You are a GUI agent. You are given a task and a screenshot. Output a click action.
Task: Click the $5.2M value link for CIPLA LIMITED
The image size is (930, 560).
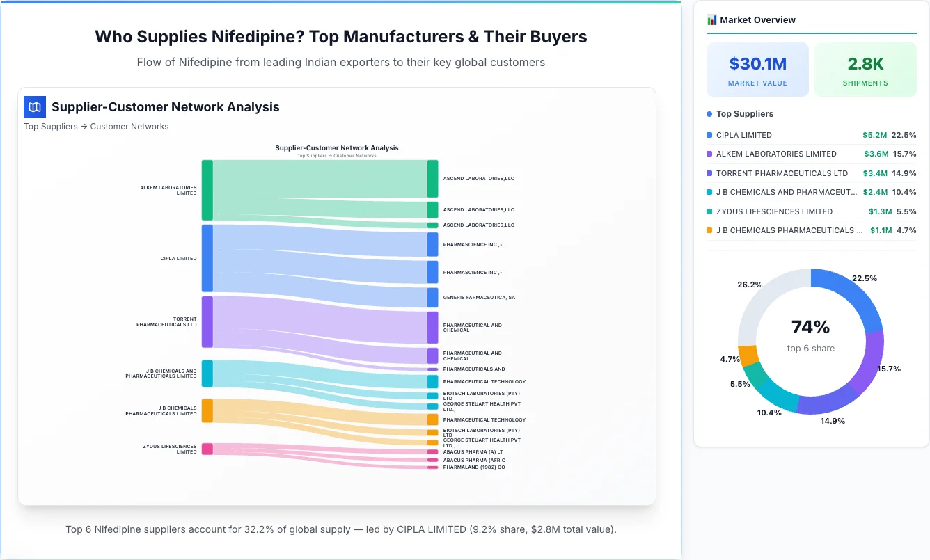click(x=876, y=135)
